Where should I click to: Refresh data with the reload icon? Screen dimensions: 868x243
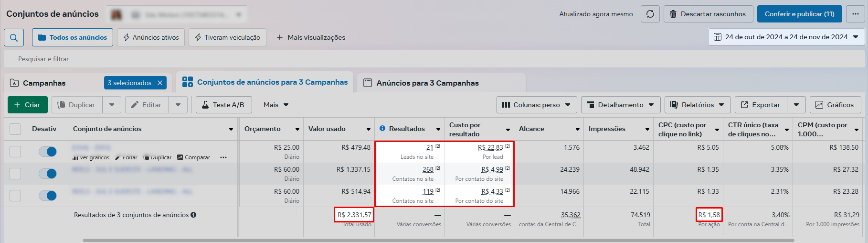pyautogui.click(x=650, y=14)
